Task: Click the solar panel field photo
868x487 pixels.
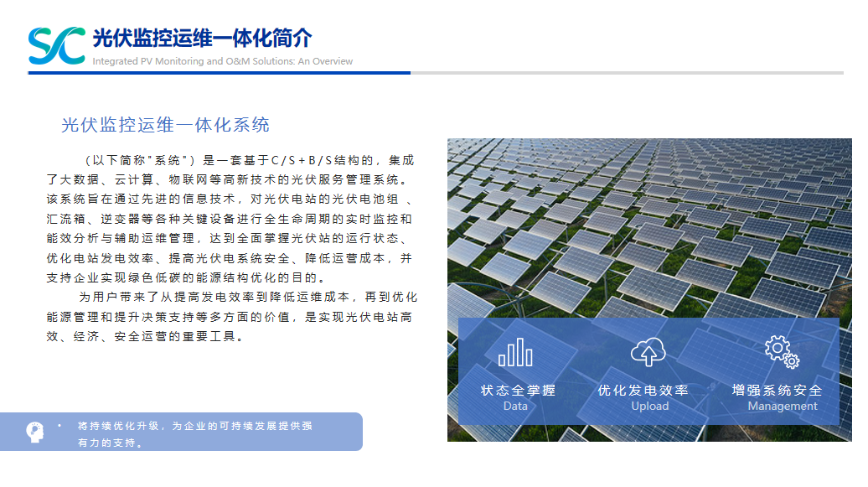Action: point(648,226)
